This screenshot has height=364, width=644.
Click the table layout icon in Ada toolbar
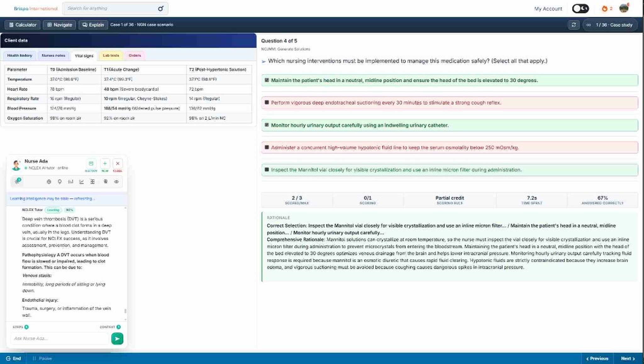92,182
